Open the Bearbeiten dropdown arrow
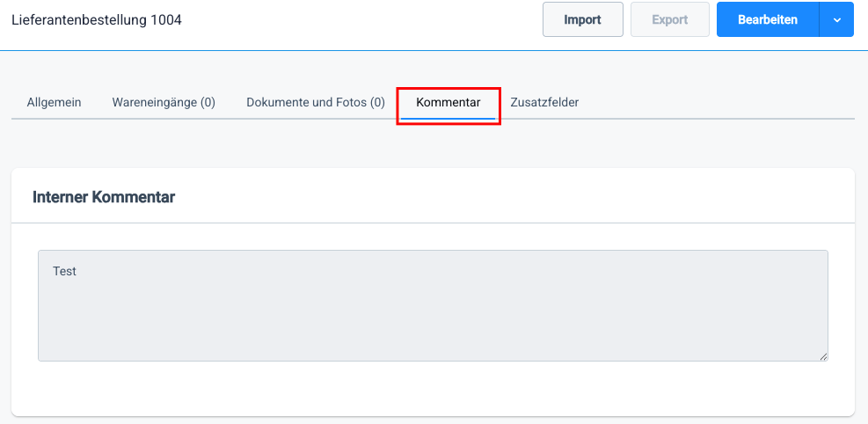This screenshot has height=424, width=868. [836, 19]
